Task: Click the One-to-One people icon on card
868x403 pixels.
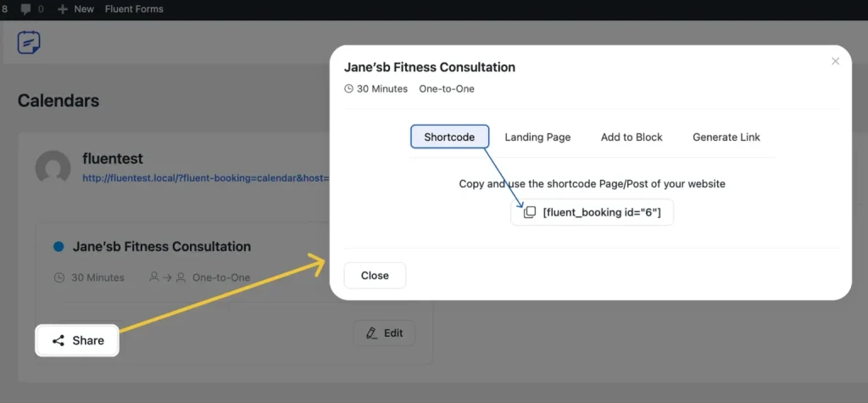Action: click(168, 277)
